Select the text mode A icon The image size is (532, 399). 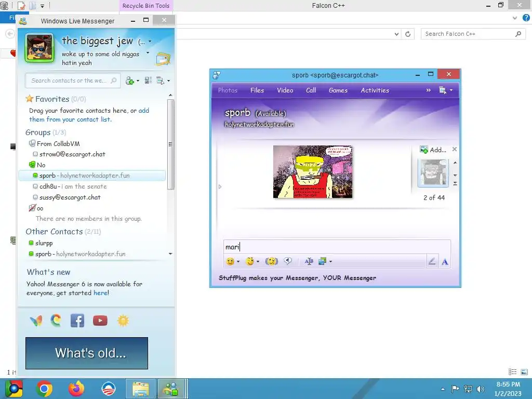(445, 262)
